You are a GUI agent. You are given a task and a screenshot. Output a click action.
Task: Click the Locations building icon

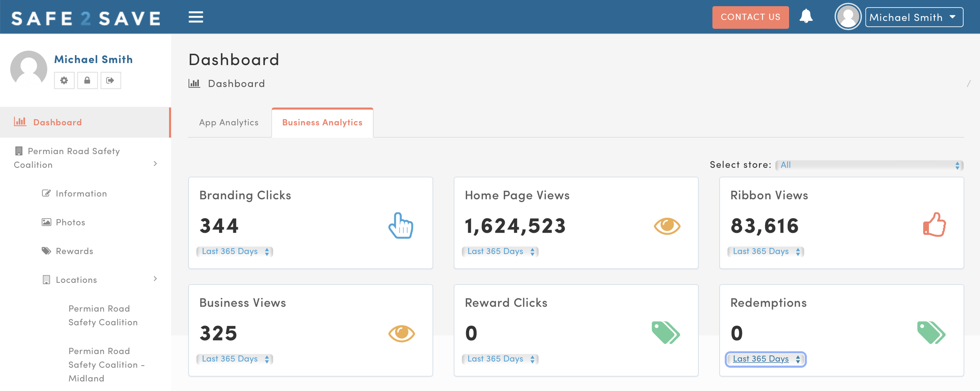pyautogui.click(x=46, y=280)
